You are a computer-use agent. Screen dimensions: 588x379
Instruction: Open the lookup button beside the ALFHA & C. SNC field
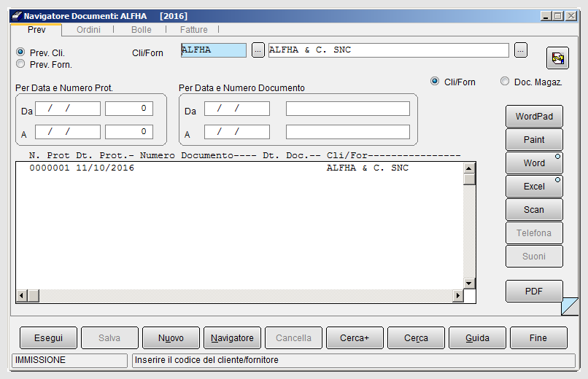(521, 50)
